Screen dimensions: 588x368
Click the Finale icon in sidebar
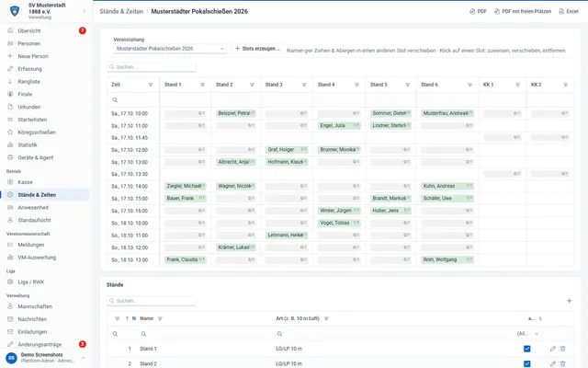pos(10,94)
